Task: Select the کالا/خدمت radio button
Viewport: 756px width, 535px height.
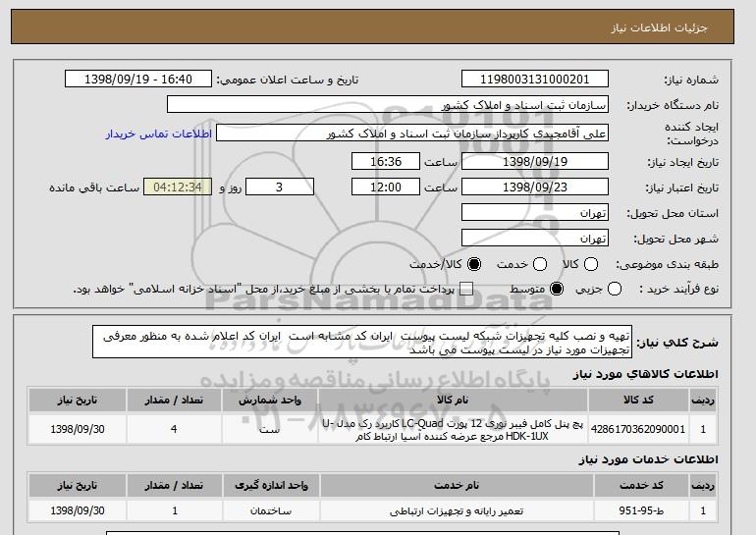Action: pyautogui.click(x=474, y=264)
